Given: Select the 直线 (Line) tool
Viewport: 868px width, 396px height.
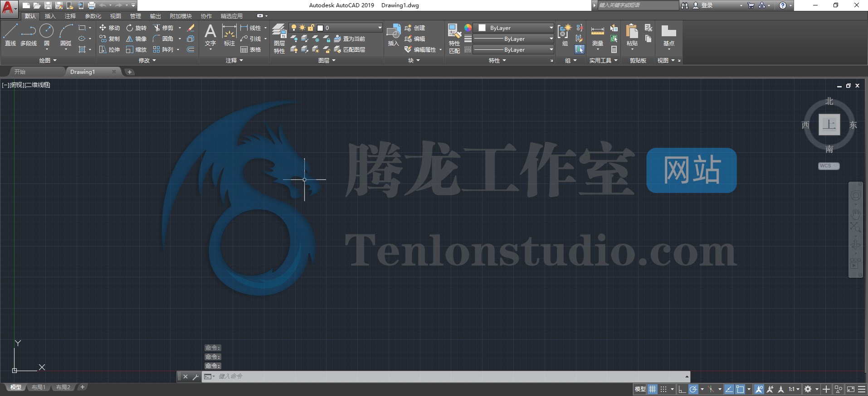Looking at the screenshot, I should 10,35.
